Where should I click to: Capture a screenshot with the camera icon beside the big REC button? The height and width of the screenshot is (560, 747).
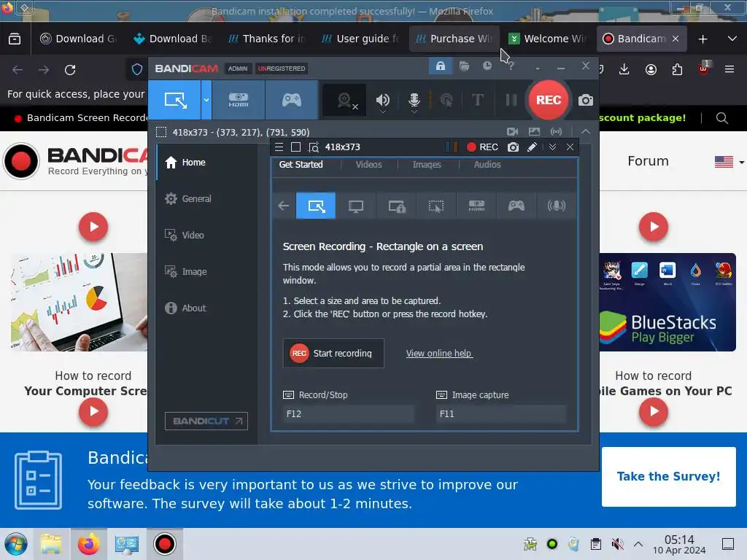(x=586, y=100)
